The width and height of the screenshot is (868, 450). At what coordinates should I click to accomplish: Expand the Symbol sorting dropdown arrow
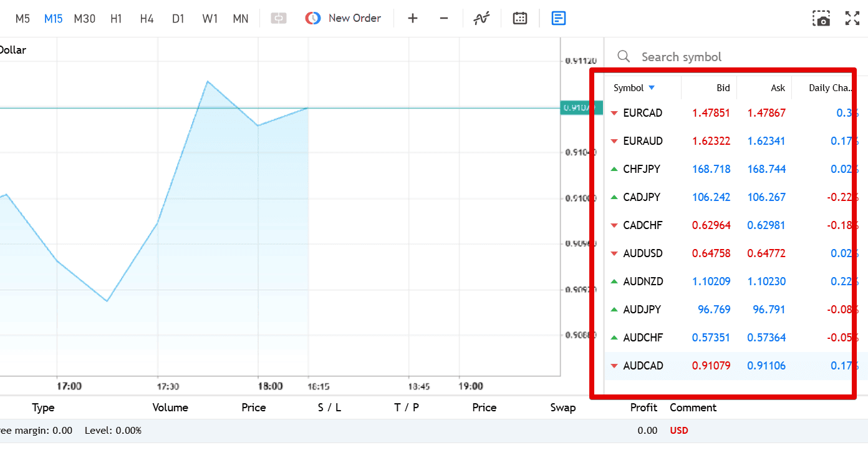point(652,87)
